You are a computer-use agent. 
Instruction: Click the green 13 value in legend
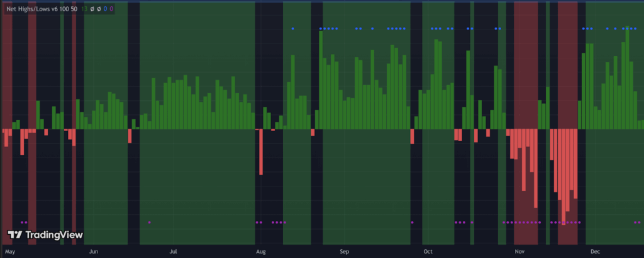84,9
